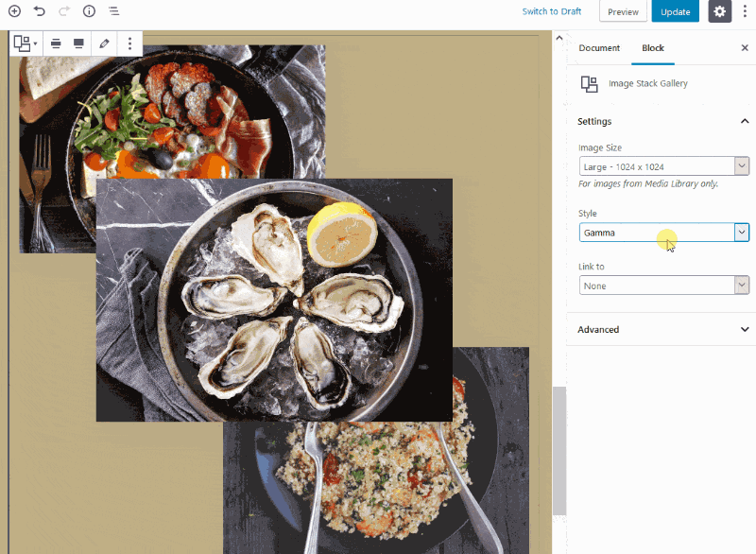The height and width of the screenshot is (554, 756).
Task: Open block toolbar more options
Action: coord(129,43)
